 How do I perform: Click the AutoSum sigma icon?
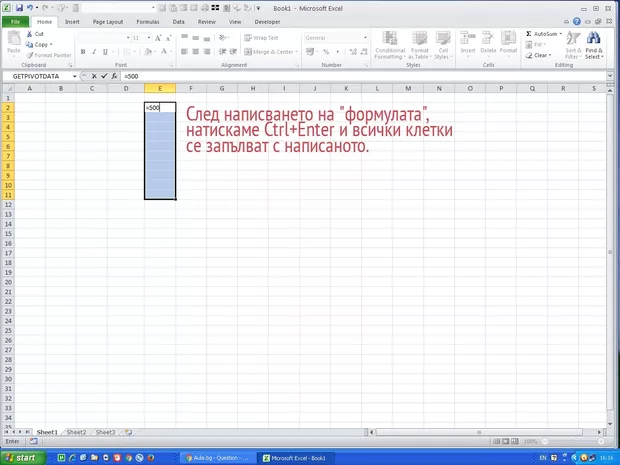(x=529, y=33)
